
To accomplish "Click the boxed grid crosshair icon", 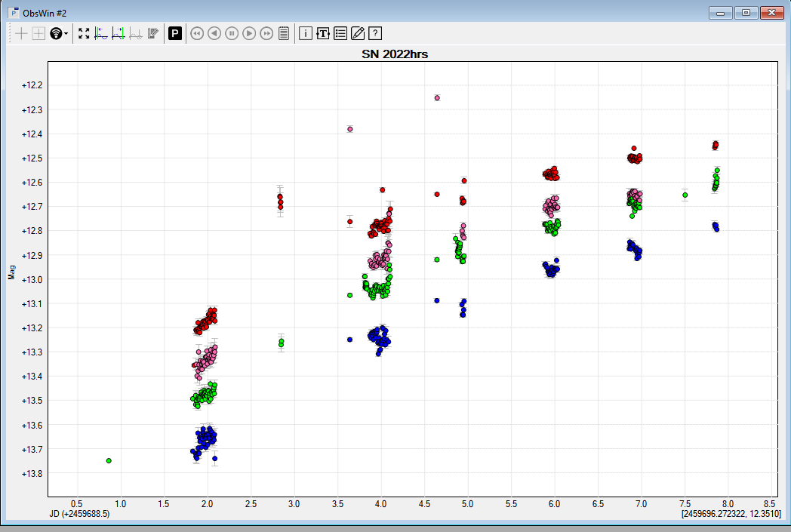I will pyautogui.click(x=38, y=33).
